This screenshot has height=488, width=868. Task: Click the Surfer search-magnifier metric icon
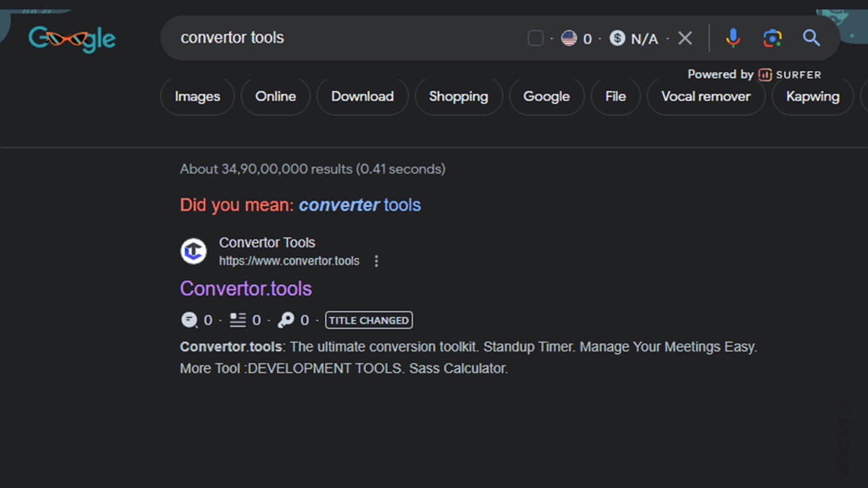click(x=189, y=320)
